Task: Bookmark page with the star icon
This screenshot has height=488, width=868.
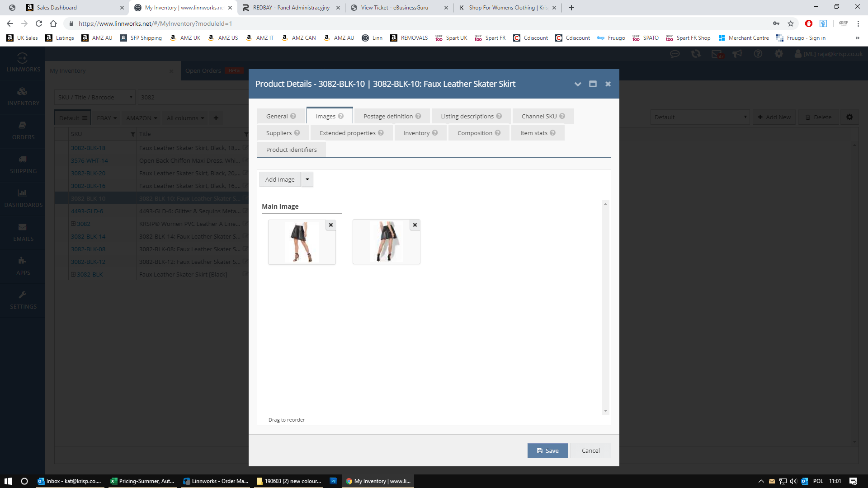Action: (x=791, y=23)
